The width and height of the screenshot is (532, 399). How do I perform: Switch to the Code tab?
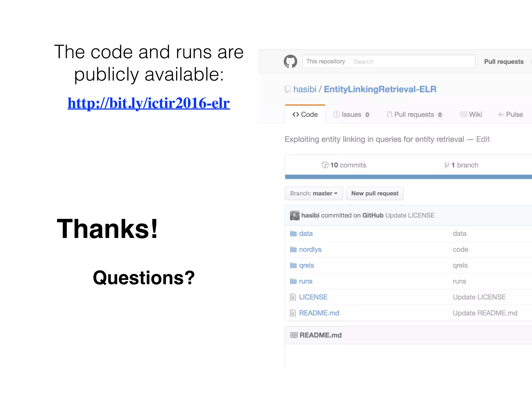(305, 115)
